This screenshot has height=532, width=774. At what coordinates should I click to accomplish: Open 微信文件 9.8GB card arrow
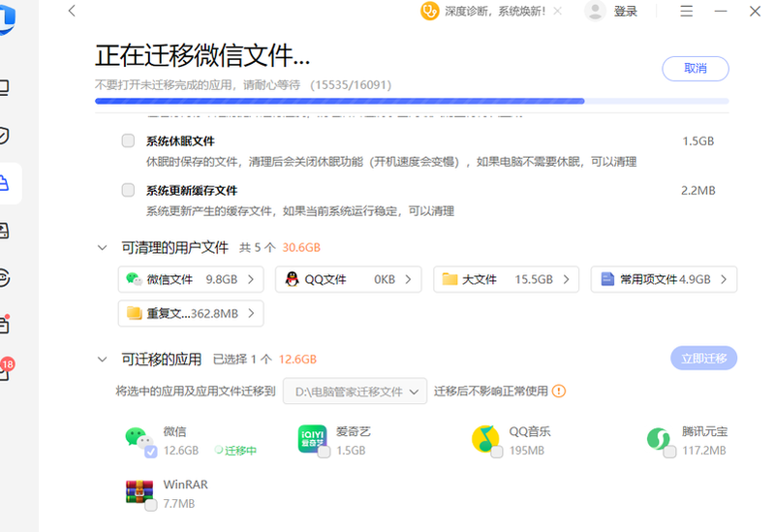coord(251,280)
